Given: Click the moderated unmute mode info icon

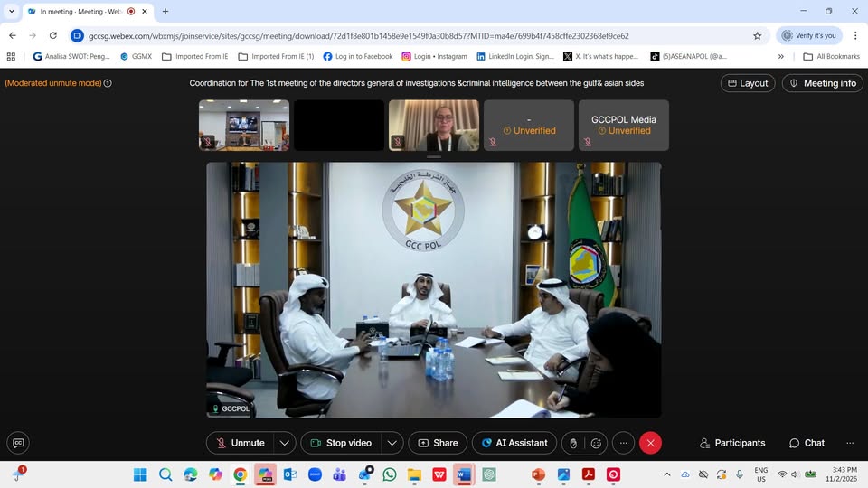Looking at the screenshot, I should [108, 83].
